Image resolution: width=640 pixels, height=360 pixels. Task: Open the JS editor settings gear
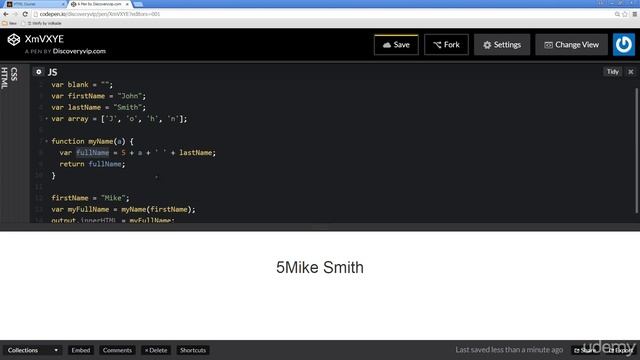38,72
